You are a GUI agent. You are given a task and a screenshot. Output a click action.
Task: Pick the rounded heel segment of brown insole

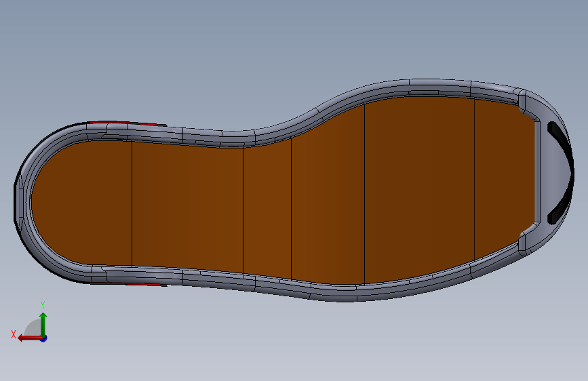pos(82,202)
